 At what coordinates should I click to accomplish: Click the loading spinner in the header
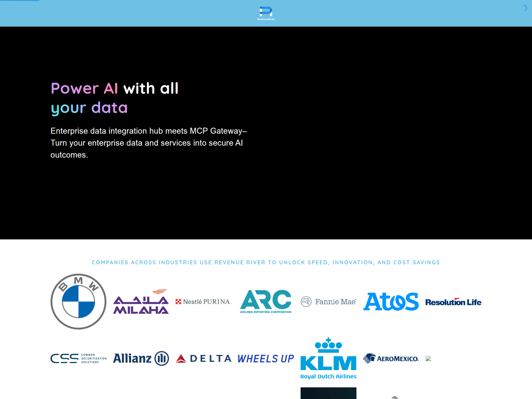(524, 8)
